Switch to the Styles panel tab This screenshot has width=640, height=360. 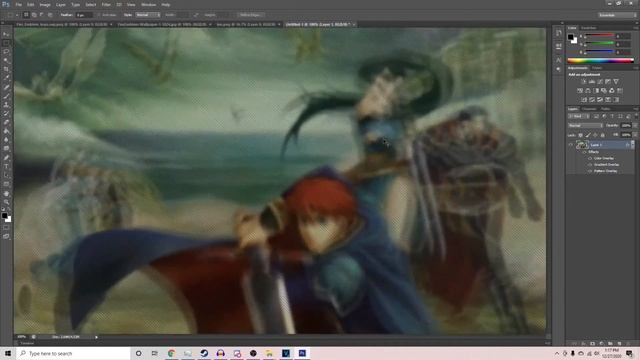(597, 68)
